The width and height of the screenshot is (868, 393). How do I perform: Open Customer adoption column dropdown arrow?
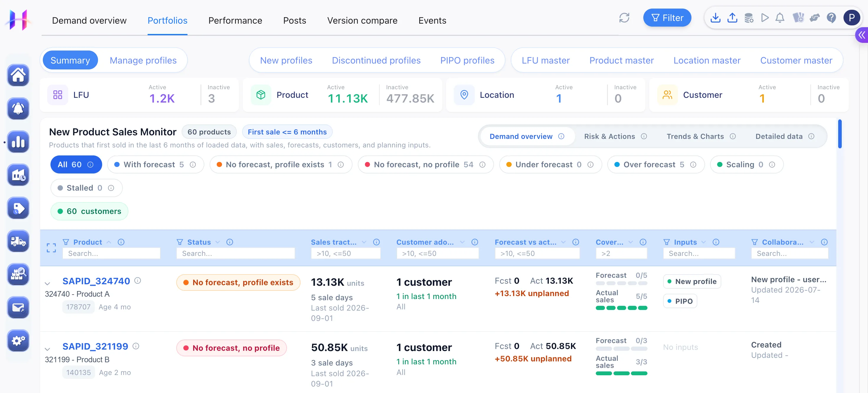point(462,242)
